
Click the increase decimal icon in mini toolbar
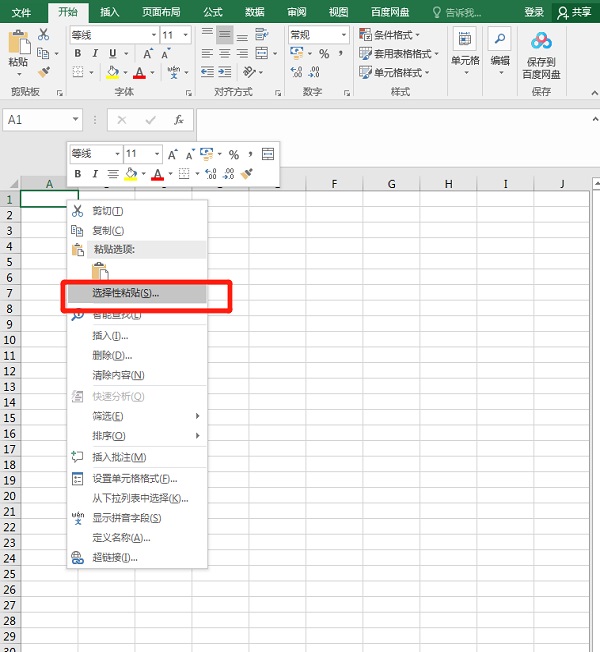pos(211,174)
